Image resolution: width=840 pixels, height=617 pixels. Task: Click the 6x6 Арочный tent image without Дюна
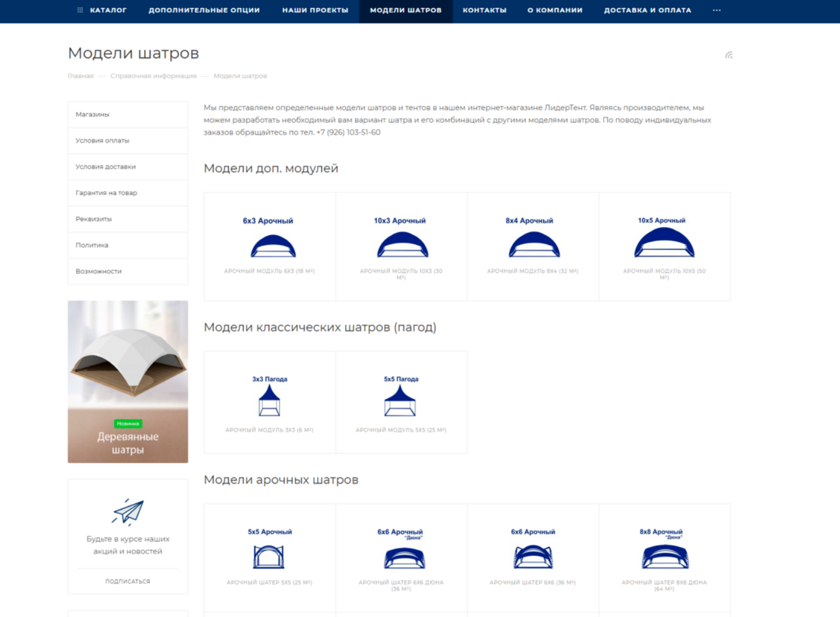533,549
